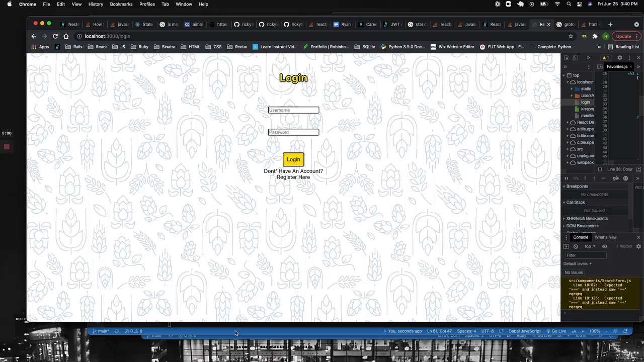644x362 pixels.
Task: Select the Favorites.js editor tab
Action: point(617,67)
